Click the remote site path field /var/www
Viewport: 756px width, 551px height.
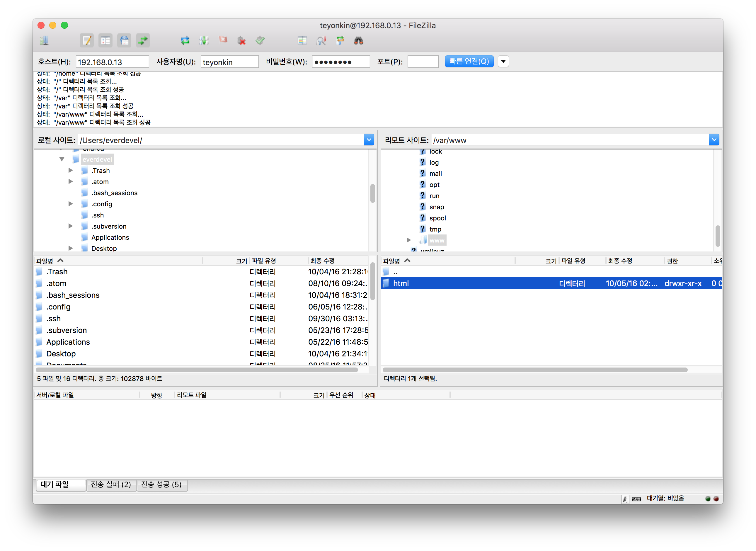pos(570,140)
